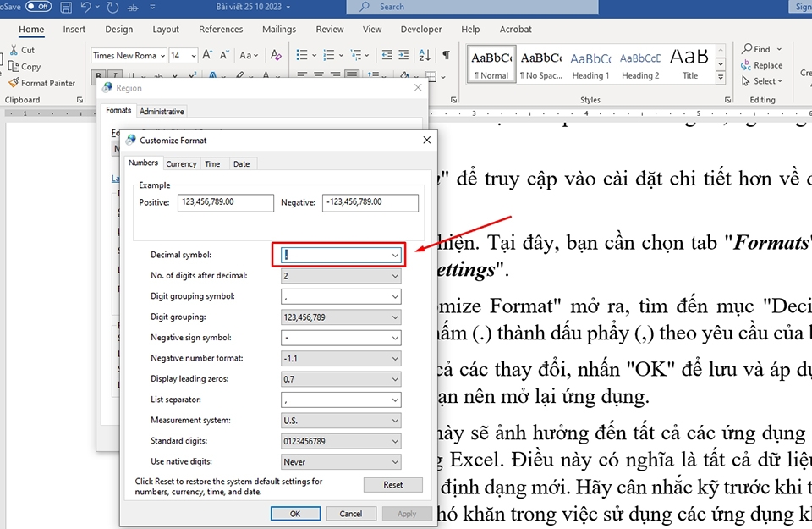Open the Measurement system dropdown

pos(341,420)
